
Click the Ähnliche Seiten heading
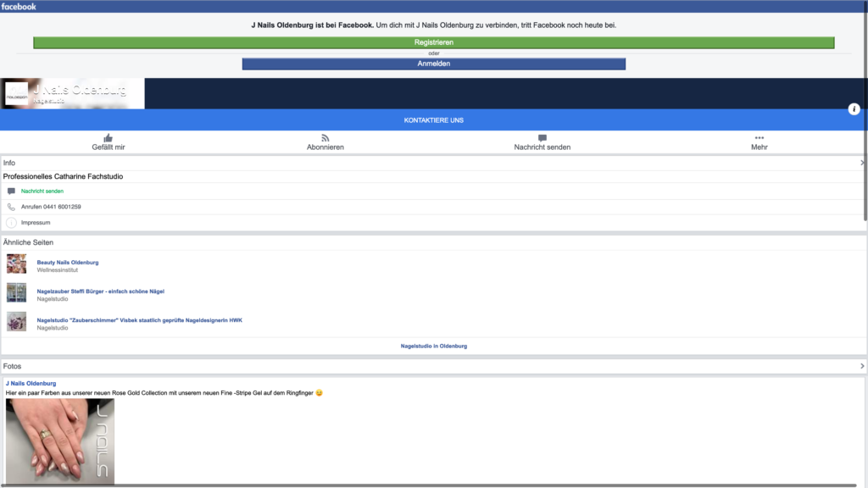(28, 242)
